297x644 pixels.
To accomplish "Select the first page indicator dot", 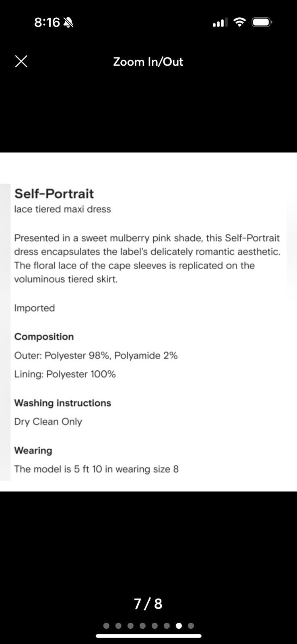I will tap(106, 626).
